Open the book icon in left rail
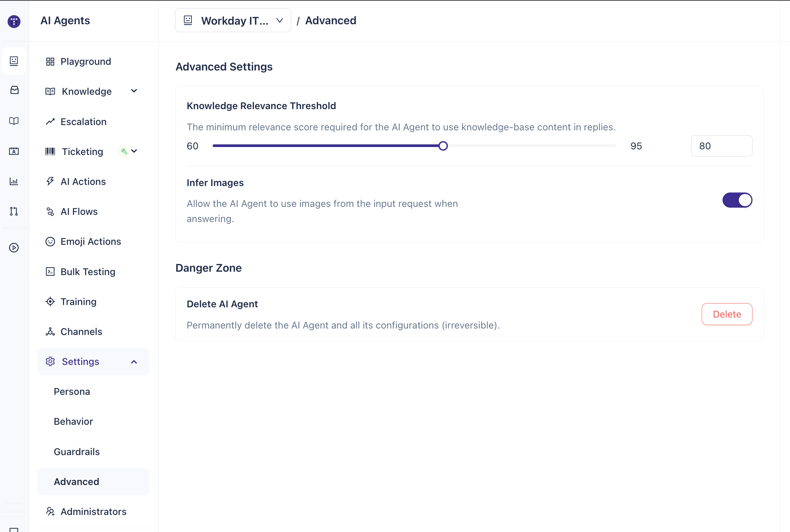This screenshot has width=790, height=532. pos(14,121)
